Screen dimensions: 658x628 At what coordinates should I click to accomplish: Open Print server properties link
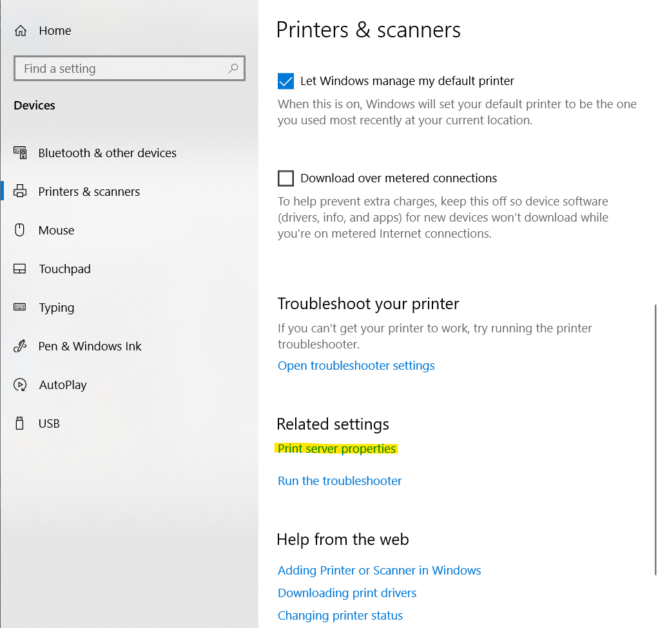click(x=337, y=448)
